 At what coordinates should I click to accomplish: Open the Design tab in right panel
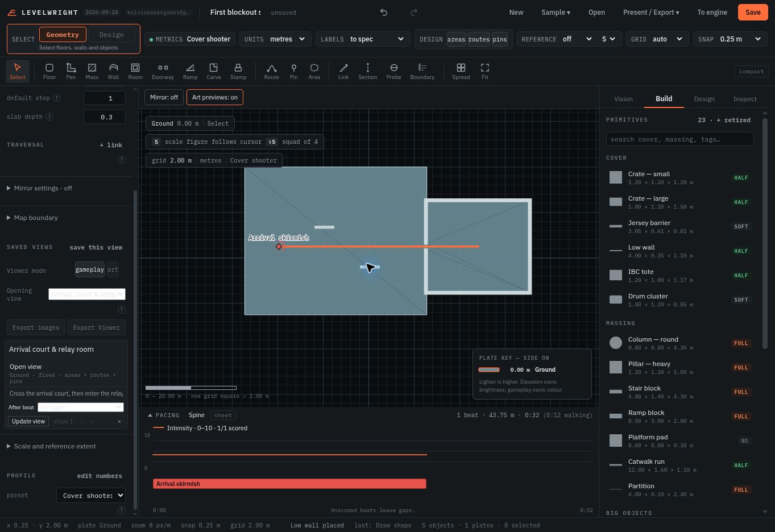[x=704, y=99]
